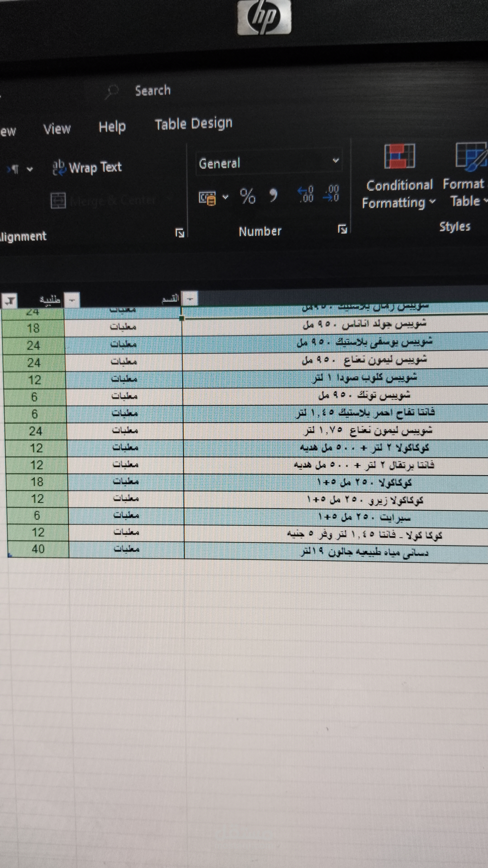Select quantity 18 in شويبس جولد اناناس row

coord(33,328)
